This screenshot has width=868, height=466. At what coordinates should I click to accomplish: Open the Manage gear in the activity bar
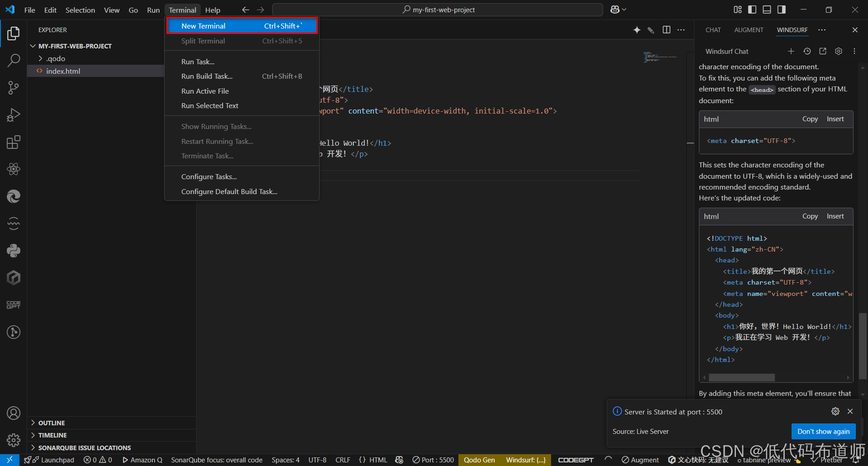coord(14,440)
